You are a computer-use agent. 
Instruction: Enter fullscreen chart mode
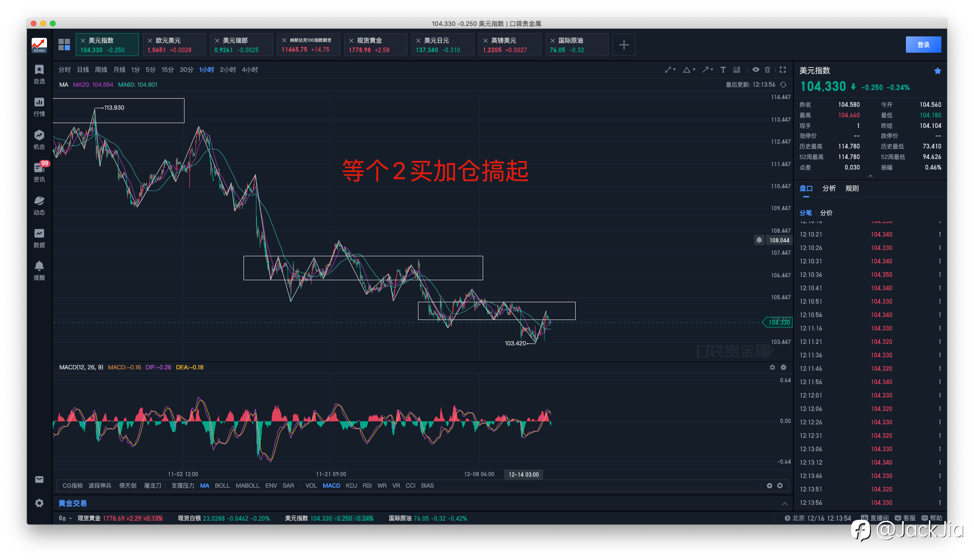783,69
